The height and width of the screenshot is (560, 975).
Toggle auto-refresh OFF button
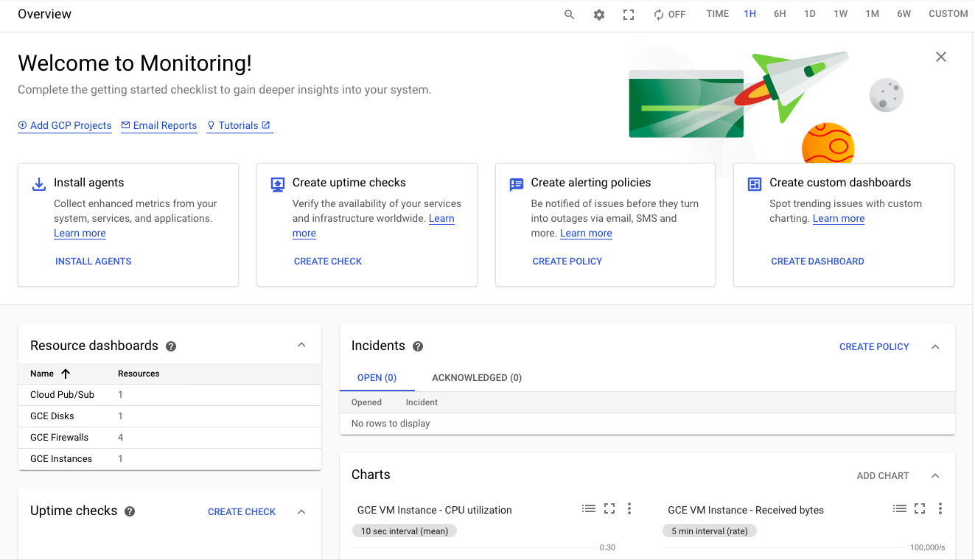[669, 15]
